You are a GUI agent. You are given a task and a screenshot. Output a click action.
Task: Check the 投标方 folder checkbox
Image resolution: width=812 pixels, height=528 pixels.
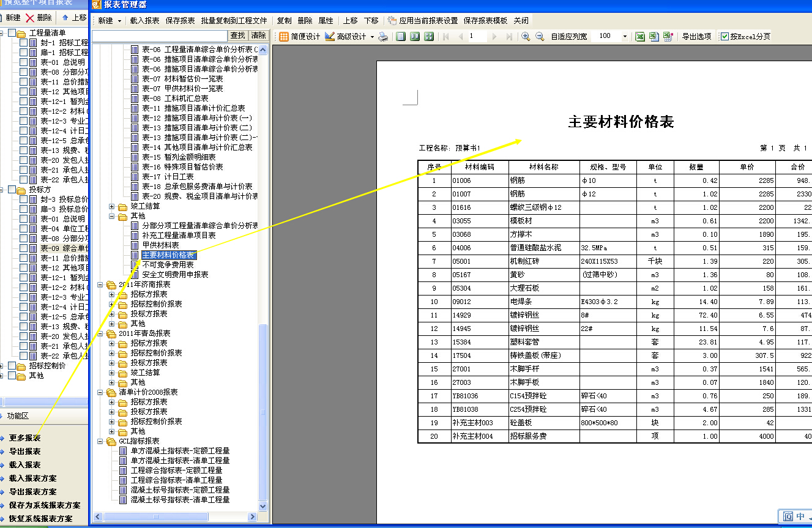click(12, 190)
